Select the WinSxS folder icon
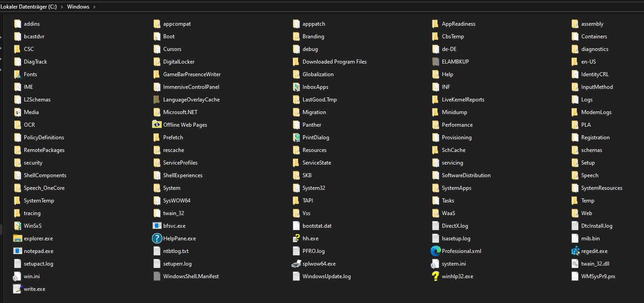This screenshot has width=644, height=303. pos(17,226)
